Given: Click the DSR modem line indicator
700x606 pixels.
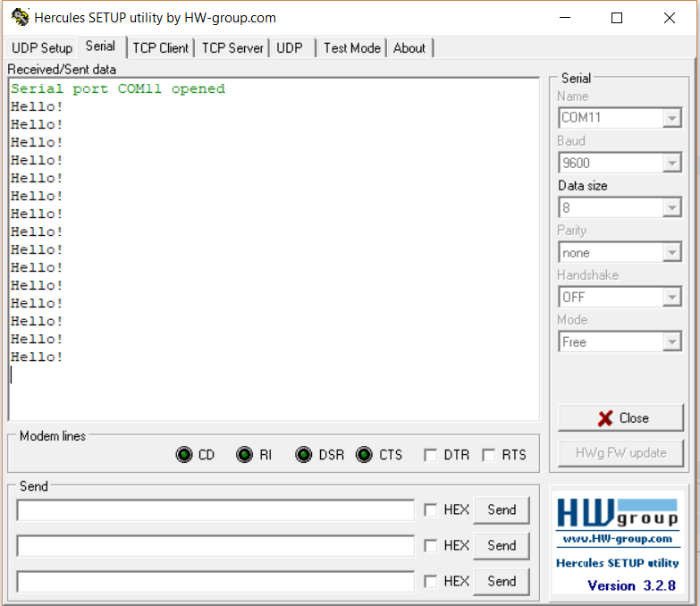Looking at the screenshot, I should tap(304, 455).
